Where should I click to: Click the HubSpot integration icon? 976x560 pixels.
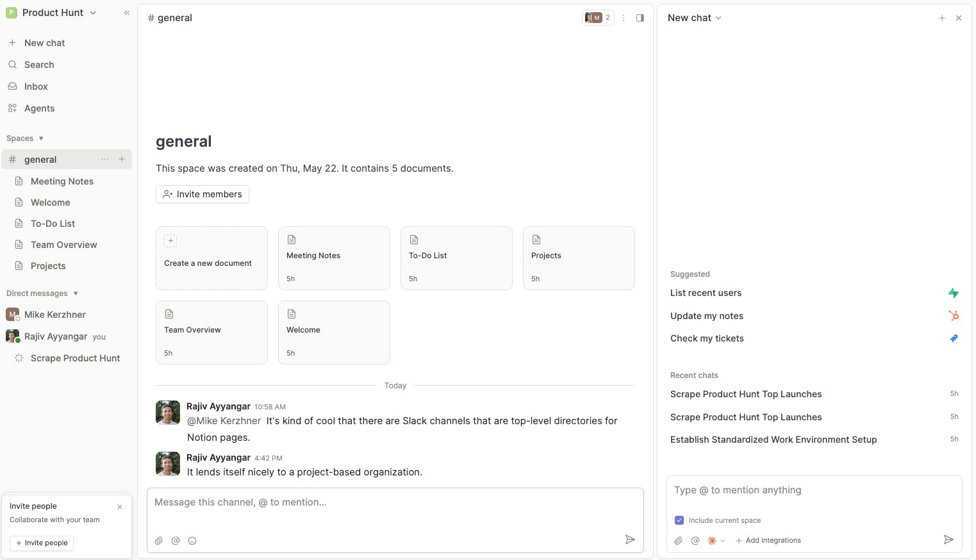(954, 315)
